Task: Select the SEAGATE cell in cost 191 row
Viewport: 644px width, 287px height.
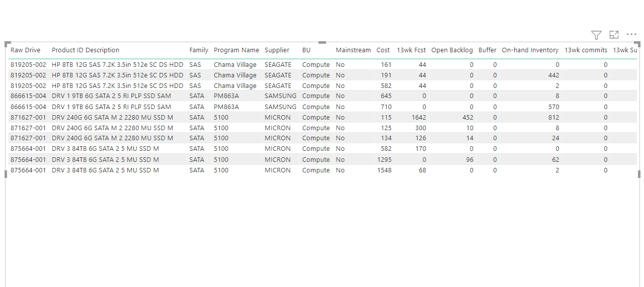Action: [278, 75]
